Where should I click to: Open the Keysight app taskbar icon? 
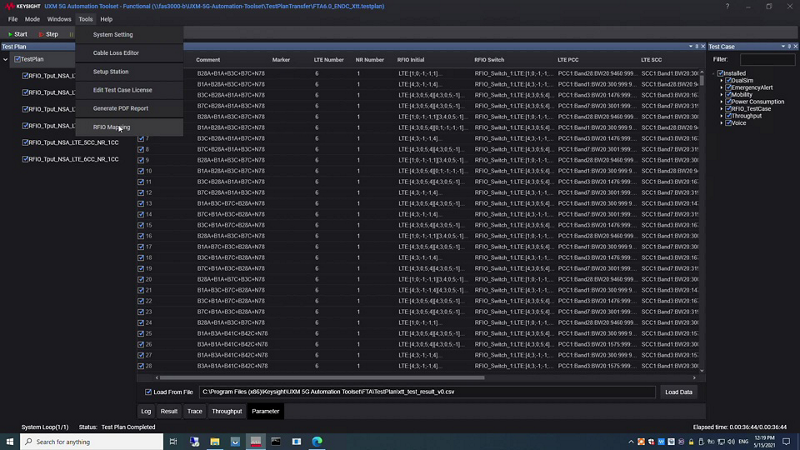(256, 441)
